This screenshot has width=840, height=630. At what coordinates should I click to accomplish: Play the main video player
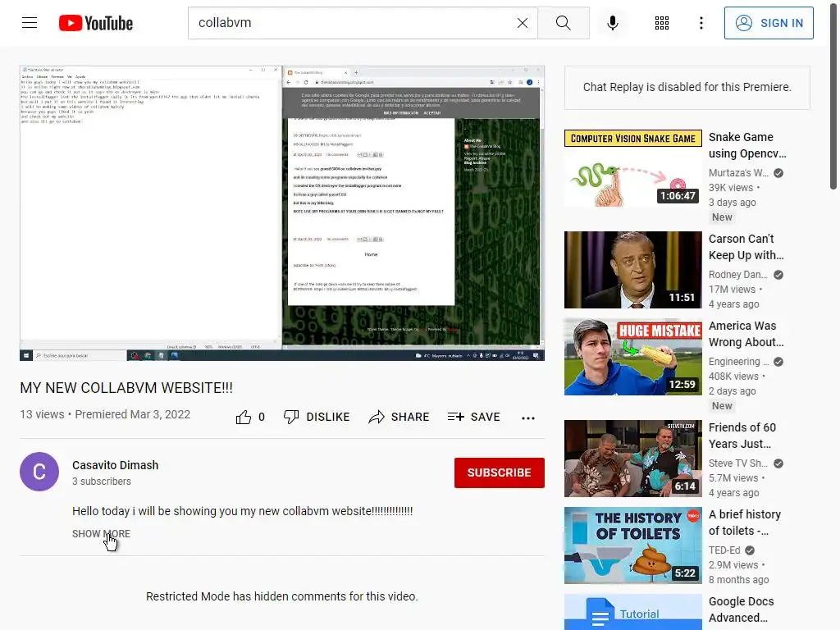[282, 213]
